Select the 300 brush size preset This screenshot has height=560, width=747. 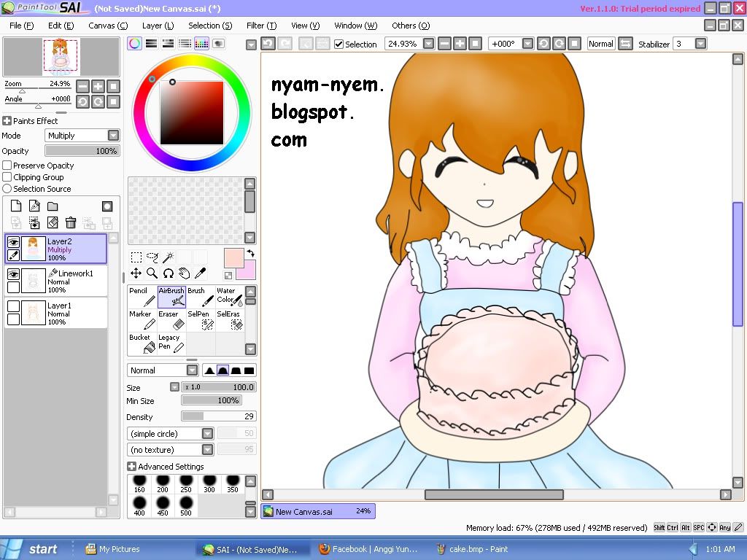[x=209, y=484]
